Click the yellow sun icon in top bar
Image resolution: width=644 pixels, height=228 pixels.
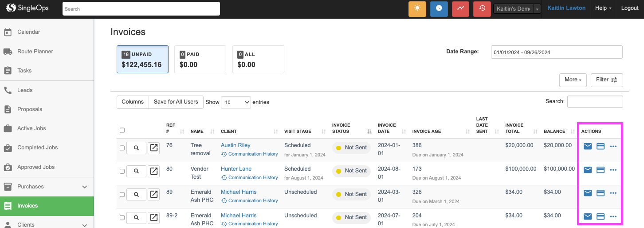[x=417, y=9]
